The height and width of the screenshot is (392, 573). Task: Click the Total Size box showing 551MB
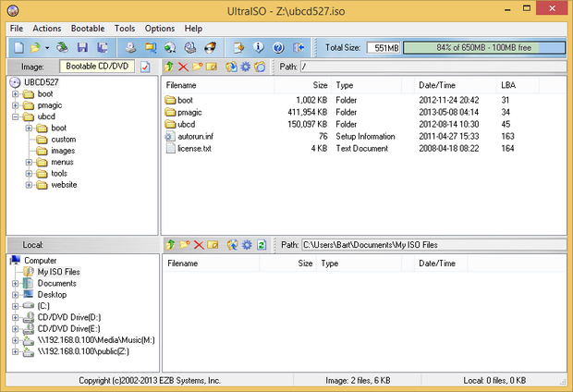coord(384,47)
